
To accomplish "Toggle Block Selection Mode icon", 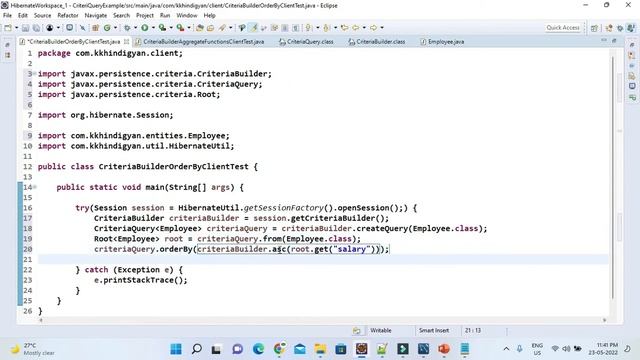I will [x=285, y=28].
